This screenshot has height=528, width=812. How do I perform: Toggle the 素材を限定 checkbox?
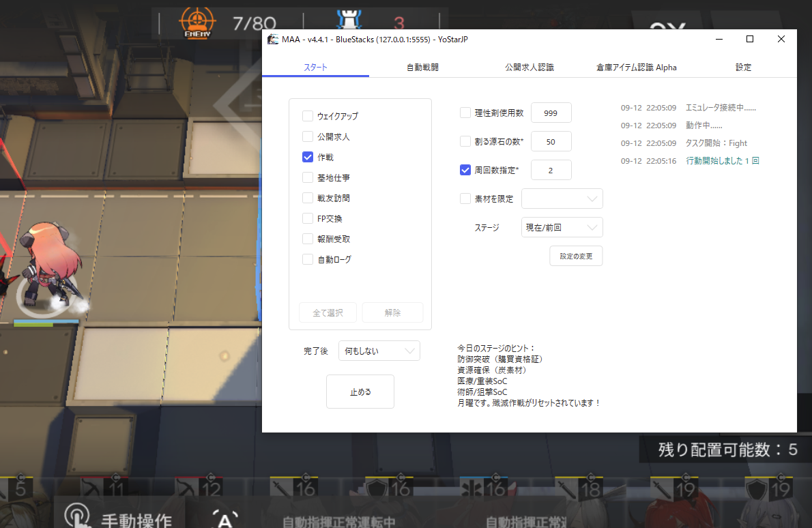[465, 199]
